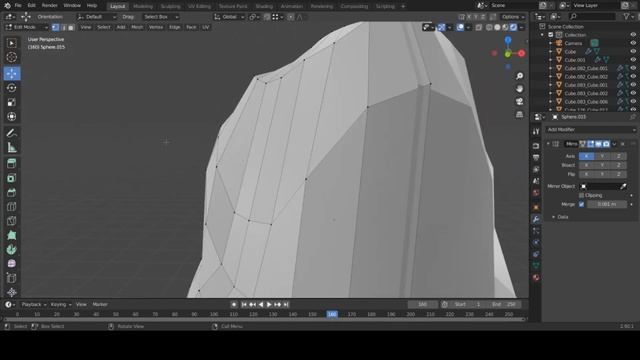640x360 pixels.
Task: Enable the Clipping checkbox
Action: (x=581, y=196)
